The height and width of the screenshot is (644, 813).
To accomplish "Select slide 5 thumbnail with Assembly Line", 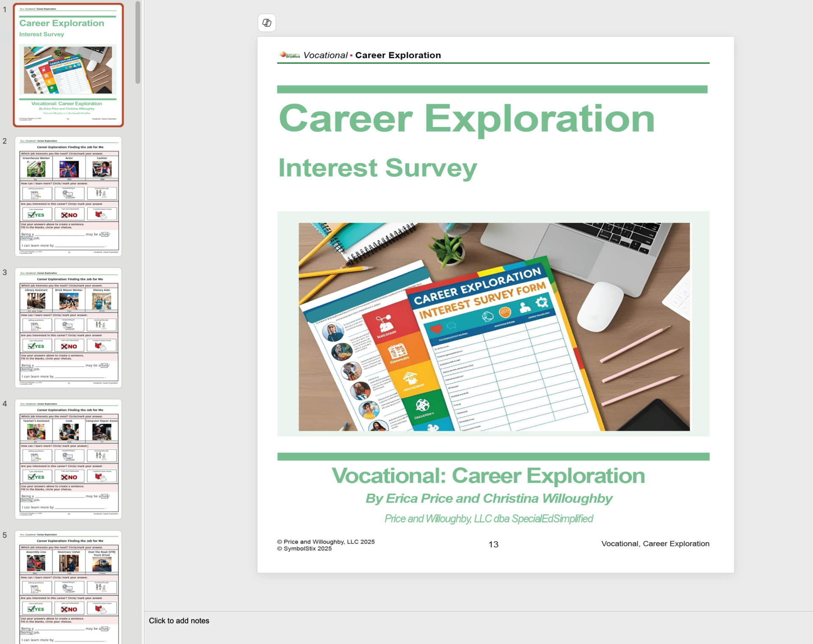I will click(68, 589).
